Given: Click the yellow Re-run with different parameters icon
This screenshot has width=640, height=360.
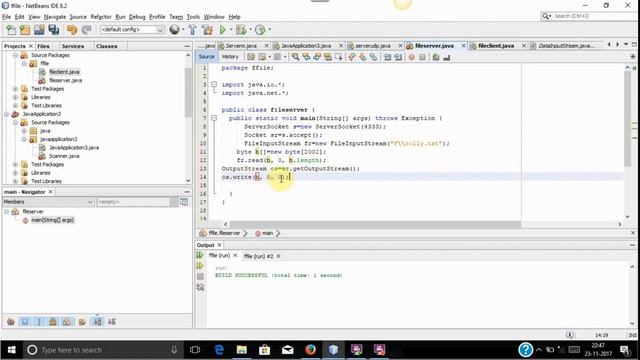Looking at the screenshot, I should pos(200,266).
